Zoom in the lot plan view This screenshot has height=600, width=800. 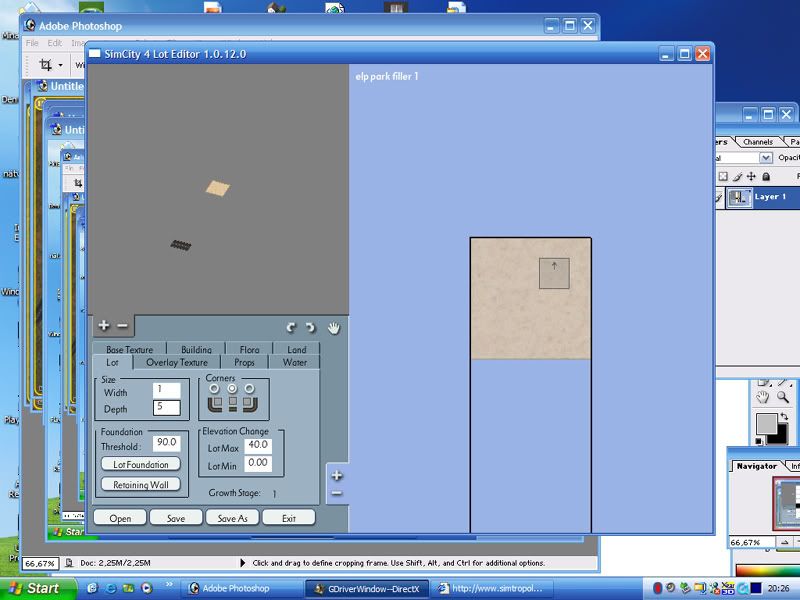pyautogui.click(x=337, y=476)
